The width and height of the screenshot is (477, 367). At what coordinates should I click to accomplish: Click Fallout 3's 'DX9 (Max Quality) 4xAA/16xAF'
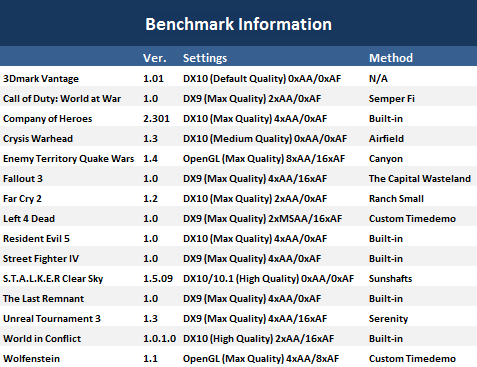pyautogui.click(x=255, y=179)
